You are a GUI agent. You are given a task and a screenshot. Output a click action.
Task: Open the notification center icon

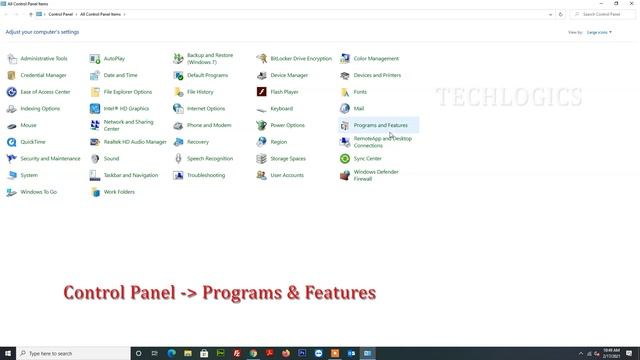click(x=629, y=353)
